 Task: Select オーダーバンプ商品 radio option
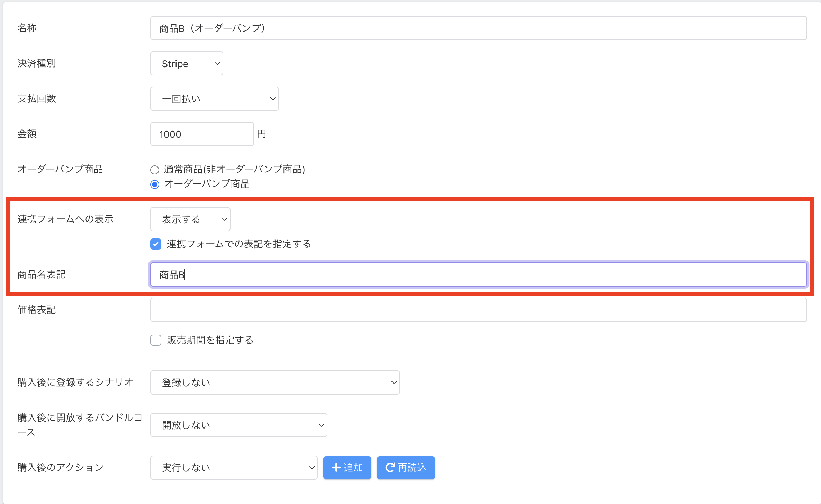click(155, 184)
